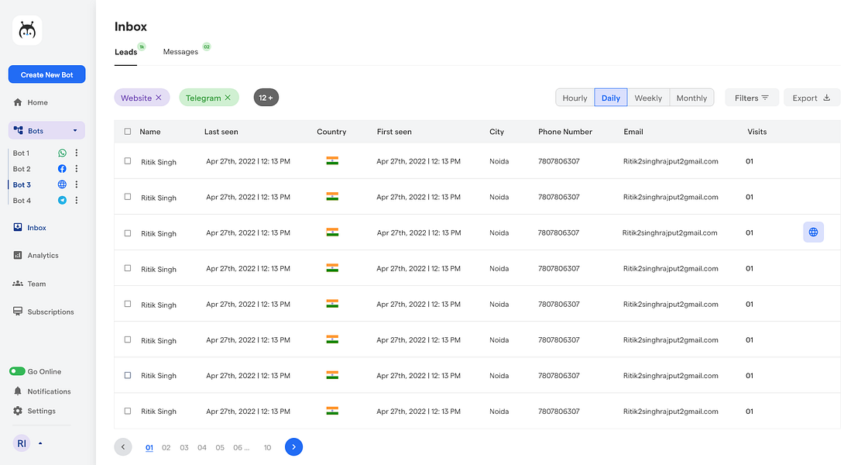Open the Analytics page link

coord(43,255)
